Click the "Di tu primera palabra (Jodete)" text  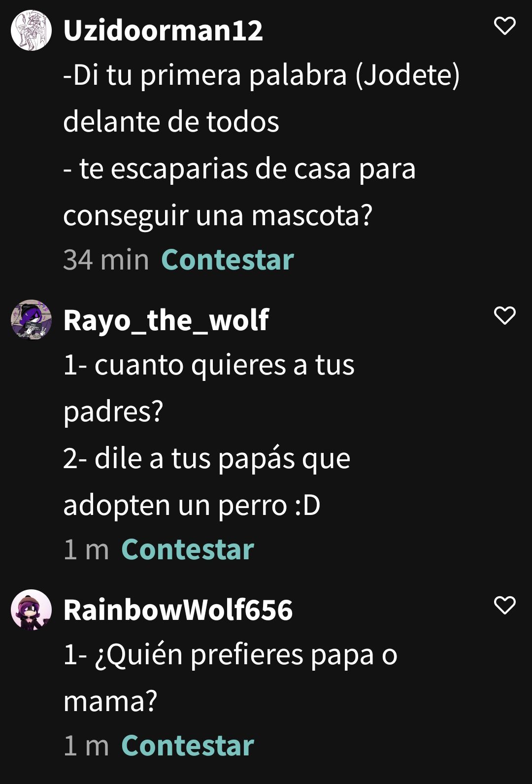(x=266, y=75)
